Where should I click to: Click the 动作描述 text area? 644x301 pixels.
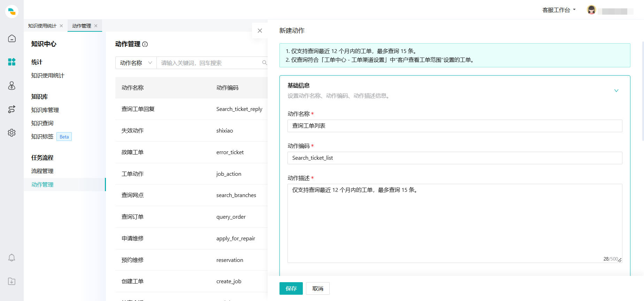click(454, 223)
